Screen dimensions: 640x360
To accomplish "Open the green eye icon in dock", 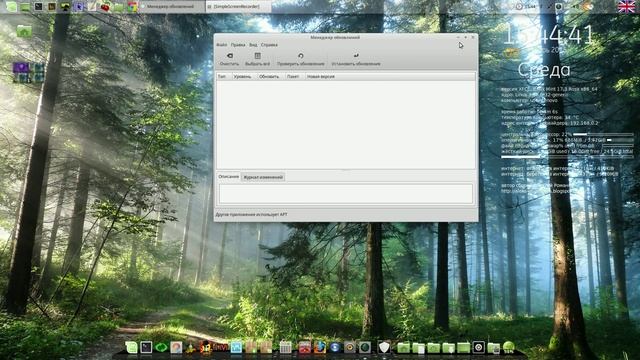I will click(161, 347).
